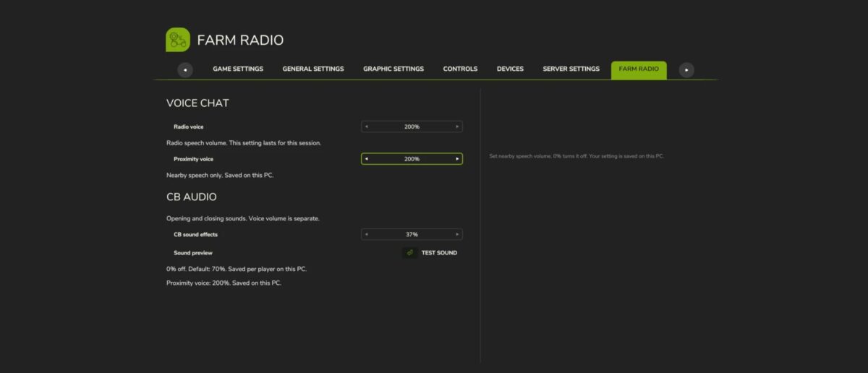Viewport: 868px width, 373px height.
Task: Switch to the Graphic Settings tab
Action: (x=393, y=69)
